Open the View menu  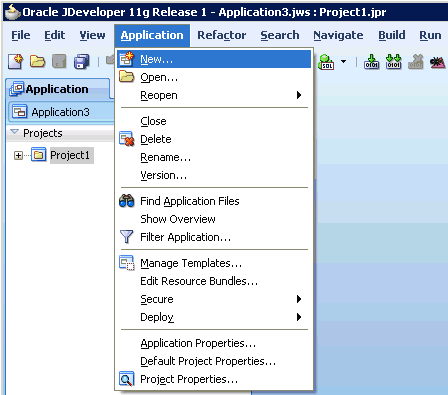(92, 35)
